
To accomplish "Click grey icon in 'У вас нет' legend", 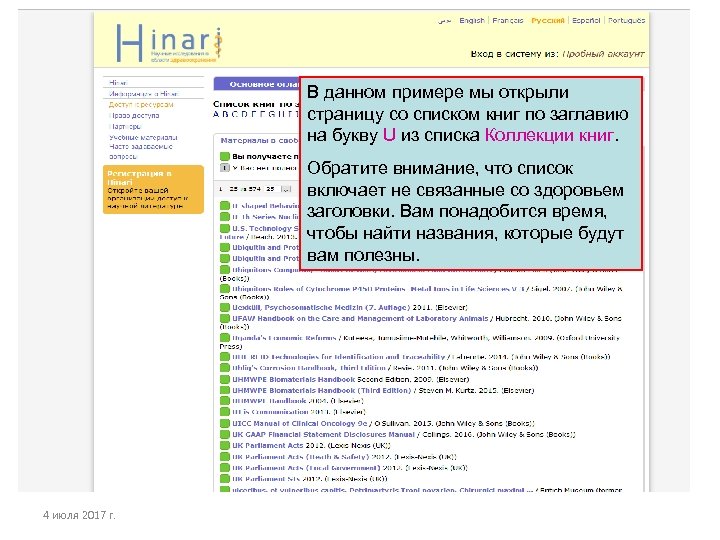I will point(225,168).
